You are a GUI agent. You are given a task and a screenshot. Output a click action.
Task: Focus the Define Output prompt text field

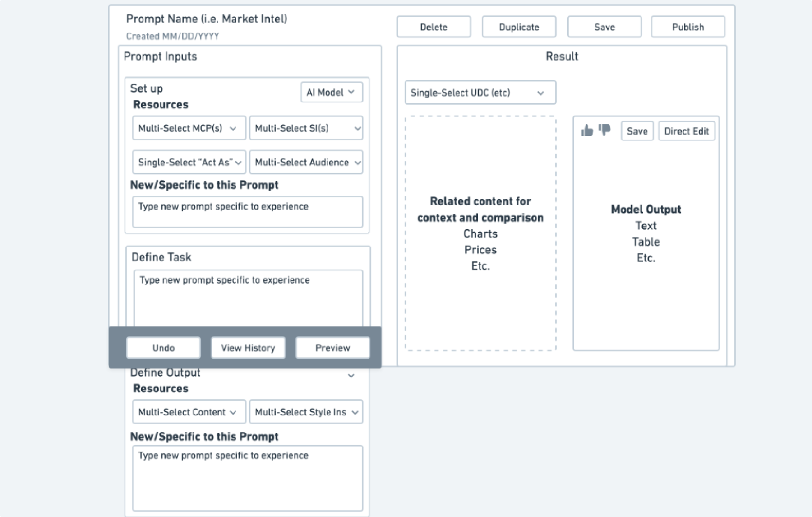click(247, 478)
